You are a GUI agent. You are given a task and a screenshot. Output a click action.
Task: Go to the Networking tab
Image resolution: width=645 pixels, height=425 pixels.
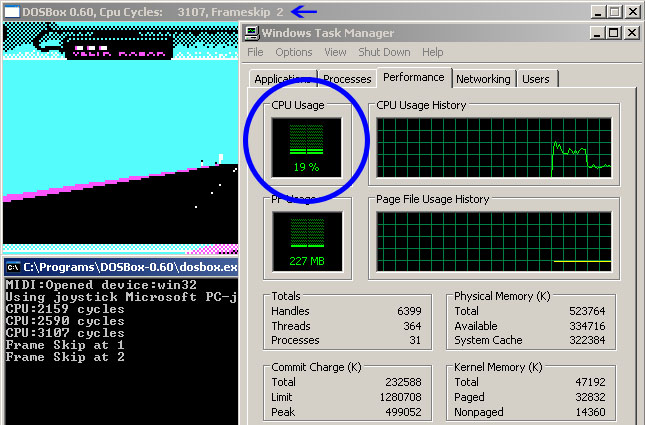(483, 79)
